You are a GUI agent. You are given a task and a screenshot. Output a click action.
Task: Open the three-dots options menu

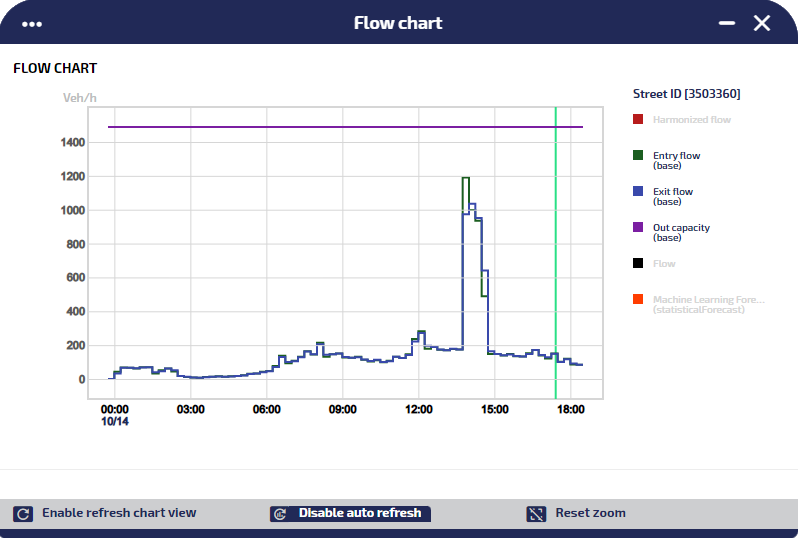[x=32, y=24]
